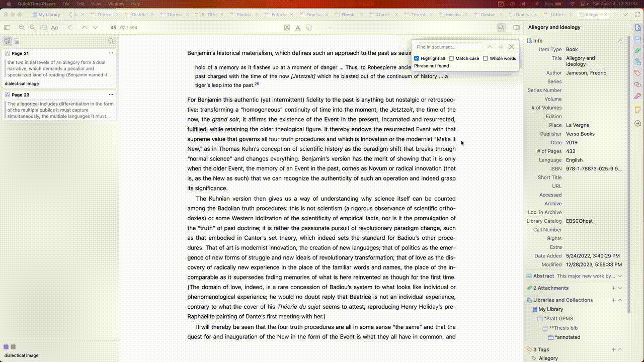
Task: Enable Match case option
Action: click(451, 58)
